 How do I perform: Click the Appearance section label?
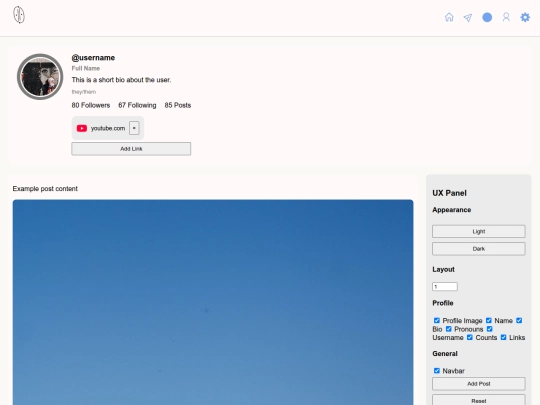[451, 210]
